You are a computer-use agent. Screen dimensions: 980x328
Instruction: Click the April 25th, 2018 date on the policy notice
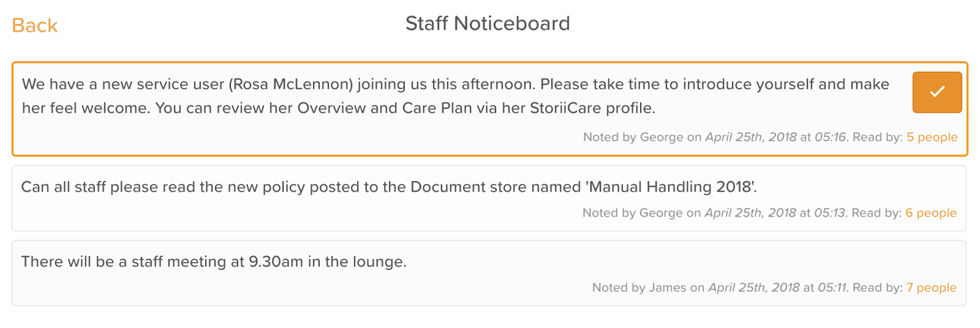(750, 213)
